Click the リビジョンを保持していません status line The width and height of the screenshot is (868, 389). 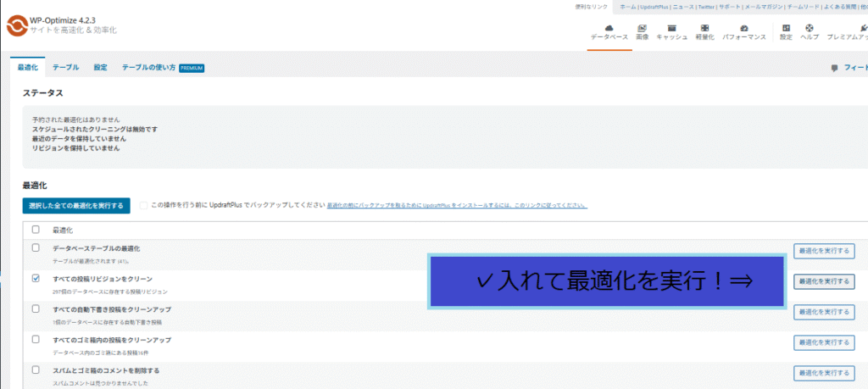75,148
